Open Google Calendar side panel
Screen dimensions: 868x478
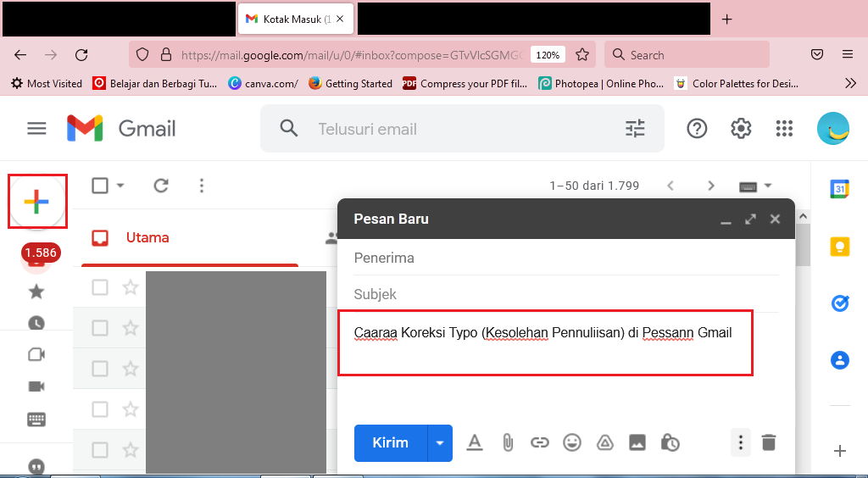click(x=840, y=189)
